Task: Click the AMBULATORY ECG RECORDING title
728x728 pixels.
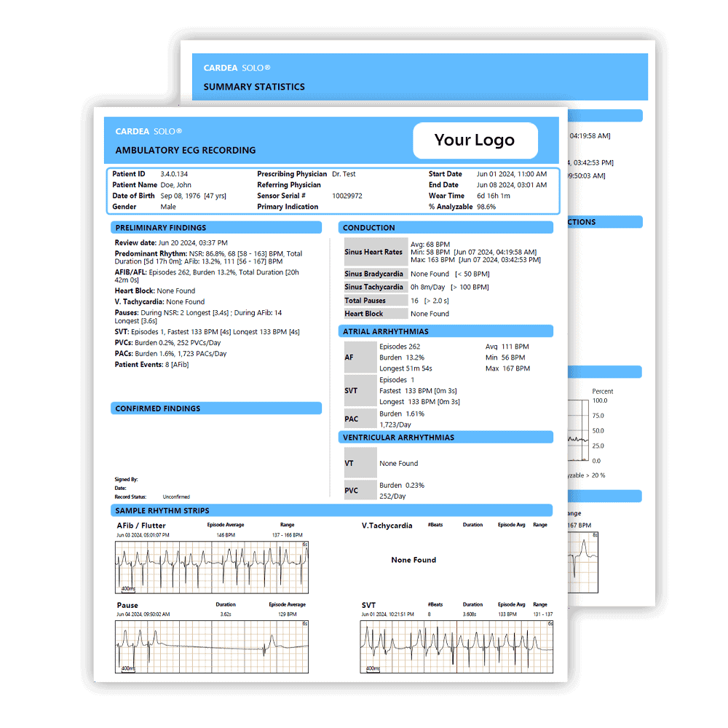Action: (x=185, y=150)
